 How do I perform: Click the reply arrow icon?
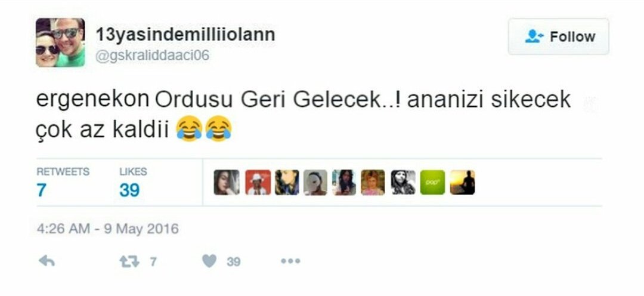47,261
